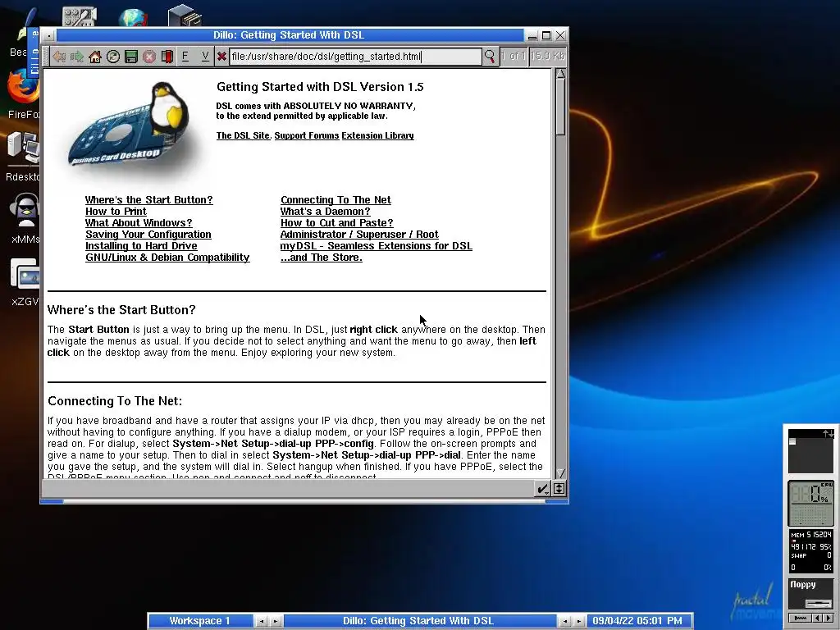
Task: Open The DSL Site link
Action: click(x=243, y=135)
